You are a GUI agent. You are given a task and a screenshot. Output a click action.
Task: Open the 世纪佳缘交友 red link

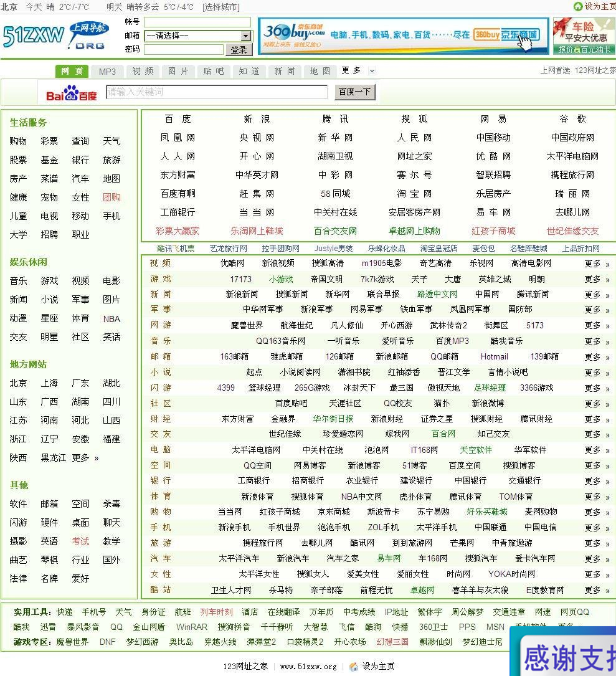point(572,231)
